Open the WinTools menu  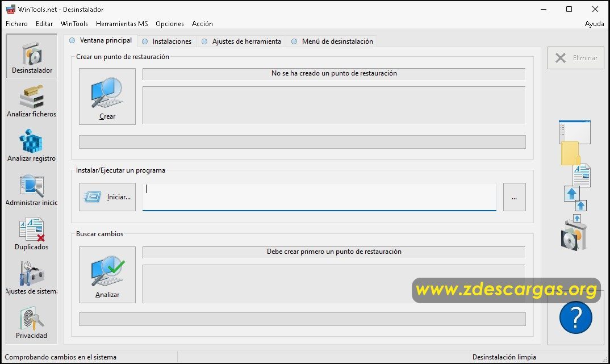pyautogui.click(x=74, y=24)
